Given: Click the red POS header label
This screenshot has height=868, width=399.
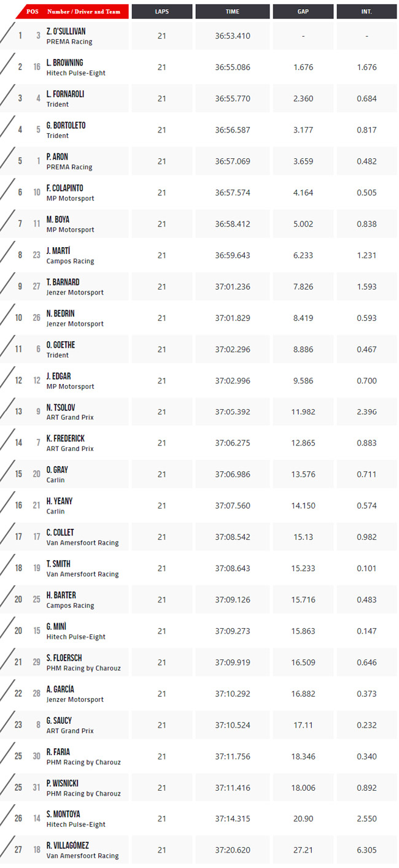Looking at the screenshot, I should 32,12.
